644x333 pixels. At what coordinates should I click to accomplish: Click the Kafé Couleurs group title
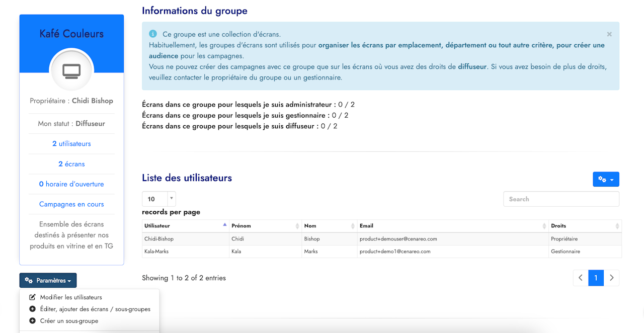tap(71, 34)
